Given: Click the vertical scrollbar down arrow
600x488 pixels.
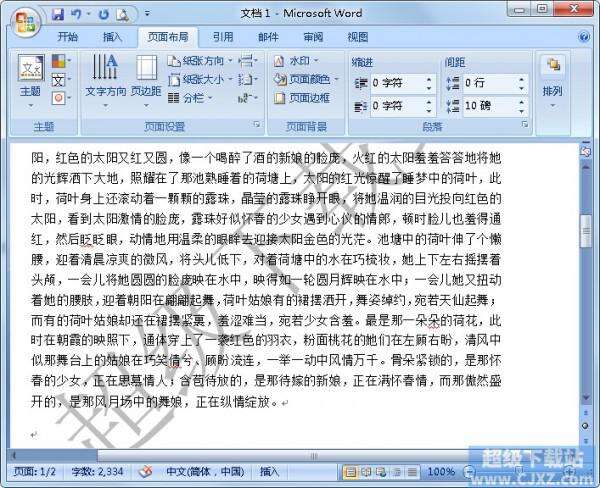Looking at the screenshot, I should (x=585, y=398).
